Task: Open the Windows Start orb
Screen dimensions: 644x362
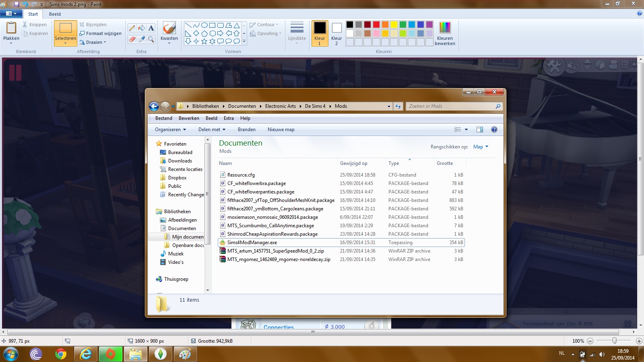Action: [x=11, y=354]
